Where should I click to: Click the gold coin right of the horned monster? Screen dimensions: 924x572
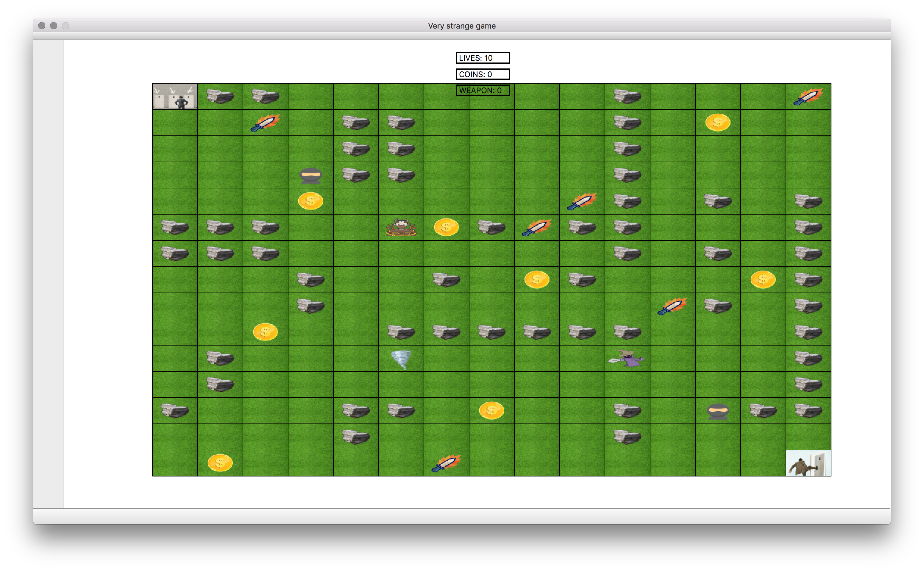[x=446, y=227]
